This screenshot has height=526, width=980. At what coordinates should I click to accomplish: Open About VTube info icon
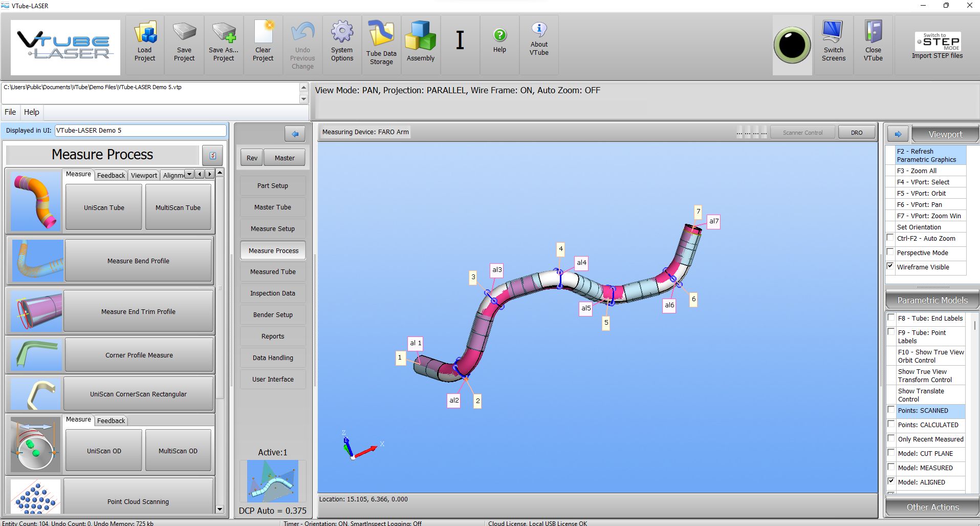point(539,29)
